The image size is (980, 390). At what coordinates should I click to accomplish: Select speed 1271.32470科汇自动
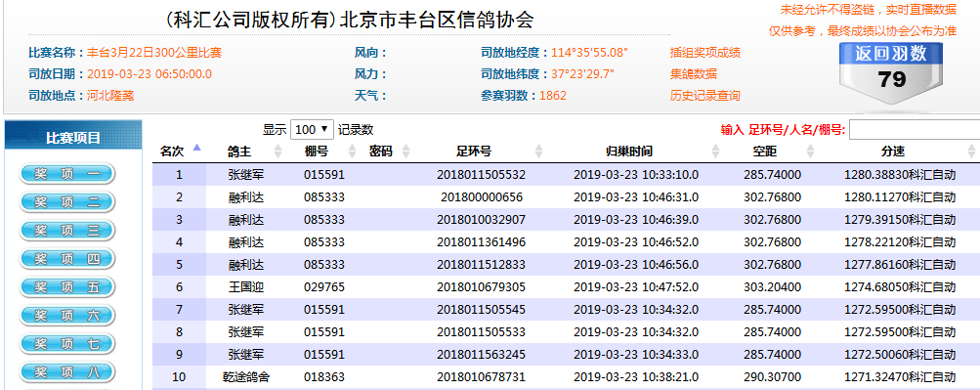[x=900, y=377]
